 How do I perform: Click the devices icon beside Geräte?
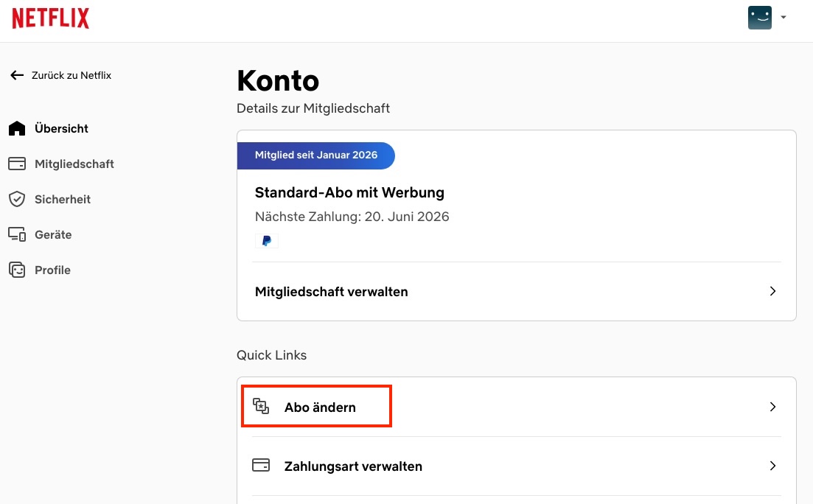[17, 234]
